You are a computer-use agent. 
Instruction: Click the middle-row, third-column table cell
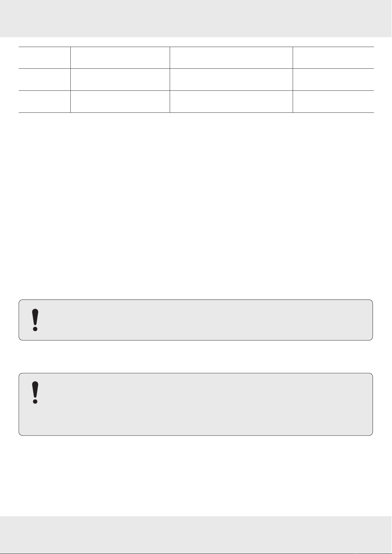point(231,80)
